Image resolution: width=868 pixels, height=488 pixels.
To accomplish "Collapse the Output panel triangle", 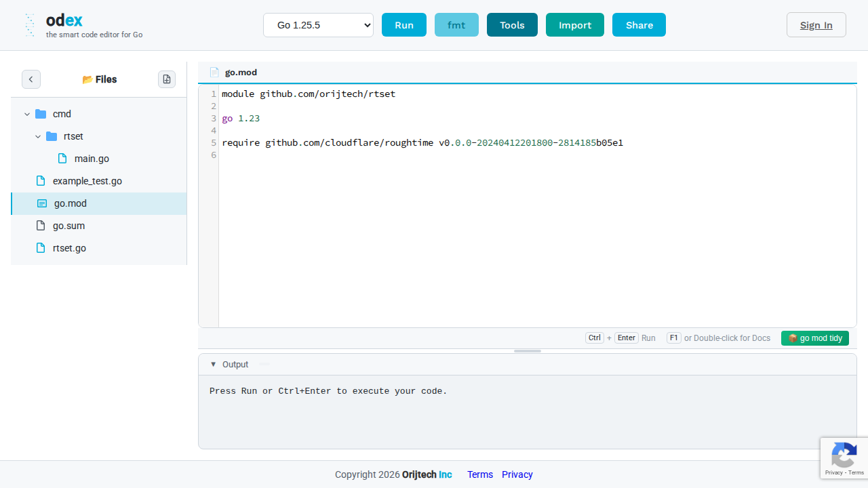I will tap(214, 365).
